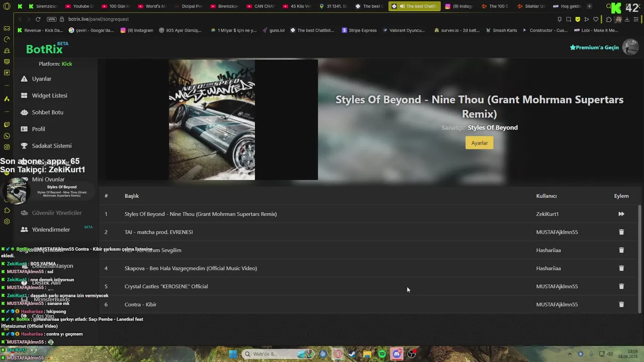Open WhatsApp in Opera sidebar

tap(7, 136)
